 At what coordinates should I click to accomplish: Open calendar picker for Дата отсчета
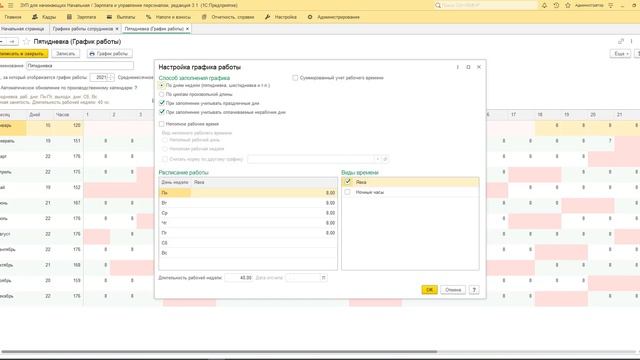pos(323,278)
